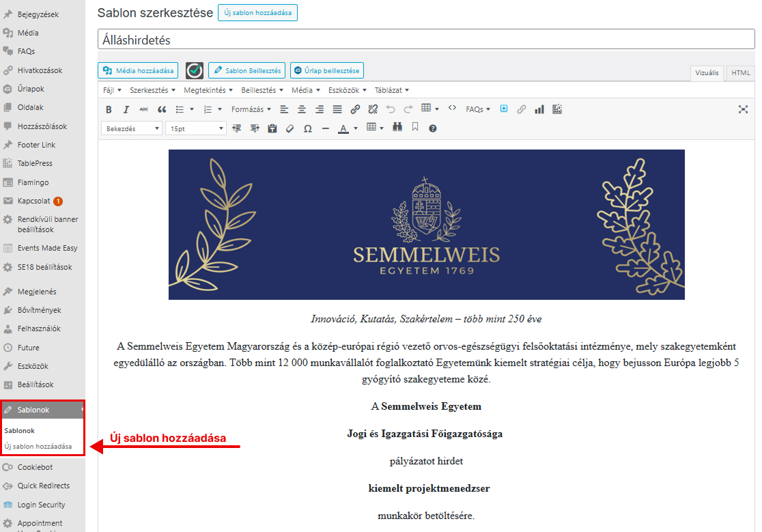This screenshot has width=762, height=532.
Task: Open numbered list style options arrow
Action: tap(220, 110)
